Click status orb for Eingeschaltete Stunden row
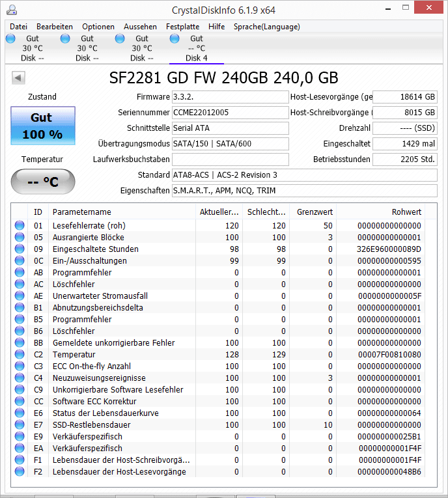 click(20, 249)
